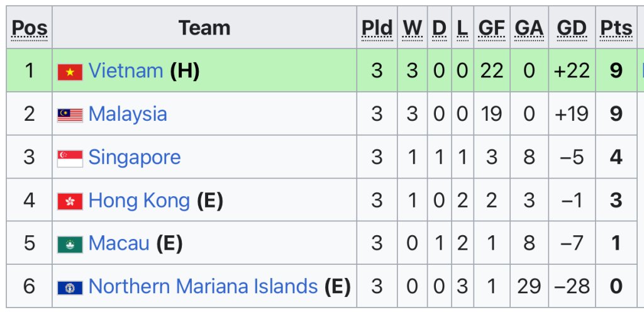
Task: Open the Malaysia team link
Action: (128, 114)
